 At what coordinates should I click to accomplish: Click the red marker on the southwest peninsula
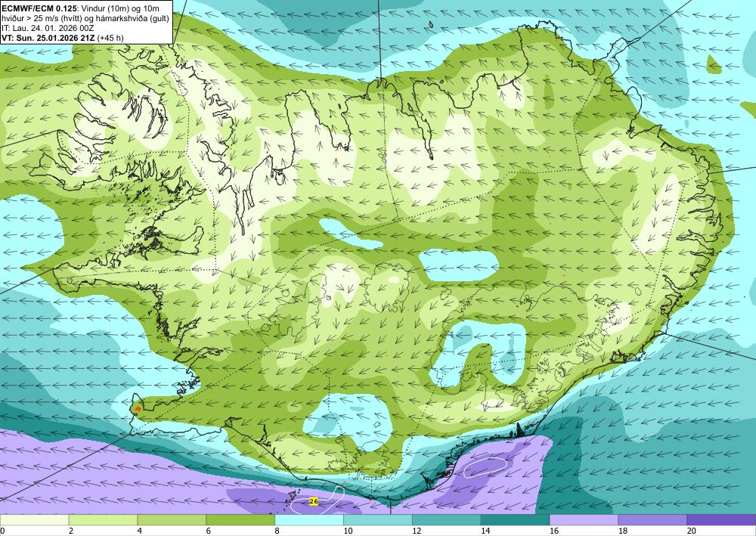click(x=138, y=409)
